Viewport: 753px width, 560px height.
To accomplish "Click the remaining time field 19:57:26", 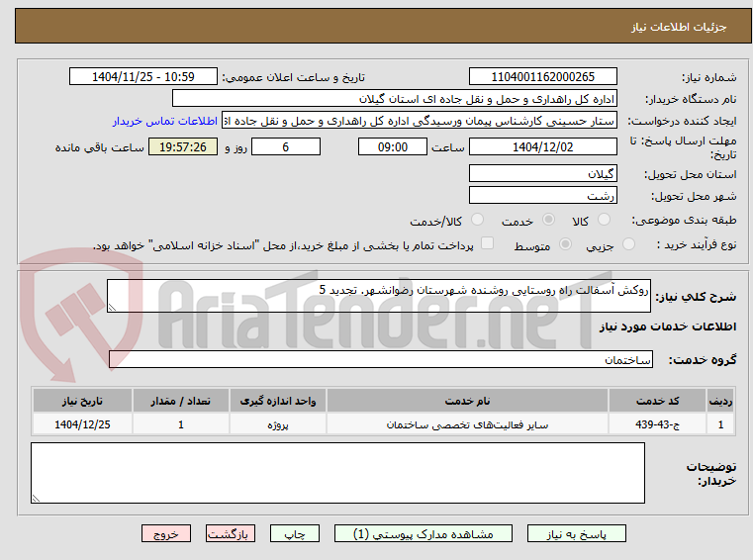I will click(183, 146).
